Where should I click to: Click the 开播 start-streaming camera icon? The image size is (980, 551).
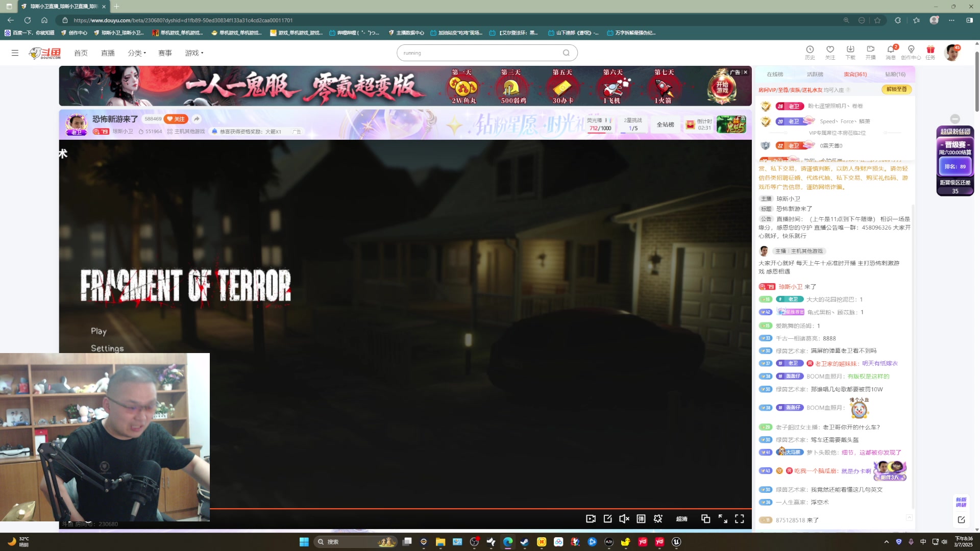tap(871, 52)
